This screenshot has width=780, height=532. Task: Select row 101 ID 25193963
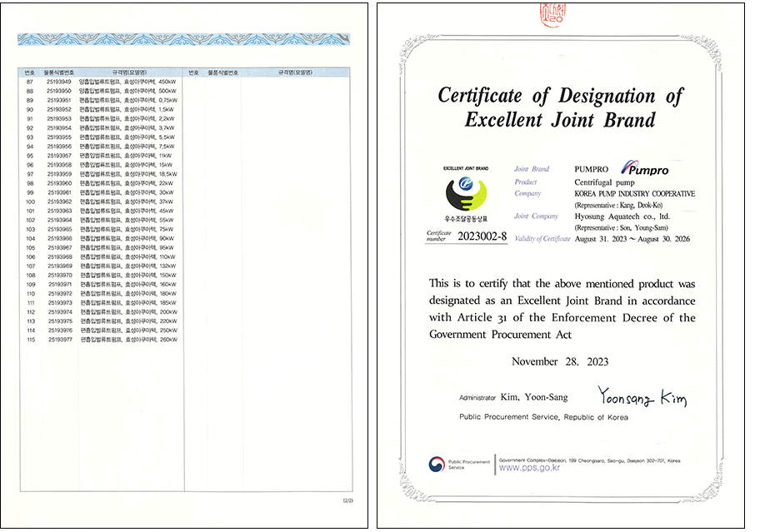pos(59,211)
